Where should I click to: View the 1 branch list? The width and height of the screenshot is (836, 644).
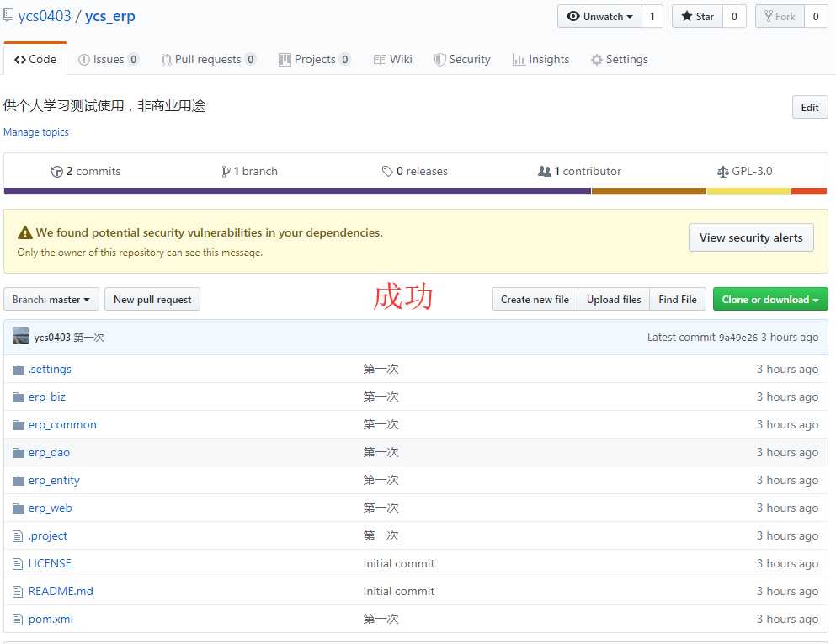[x=249, y=171]
